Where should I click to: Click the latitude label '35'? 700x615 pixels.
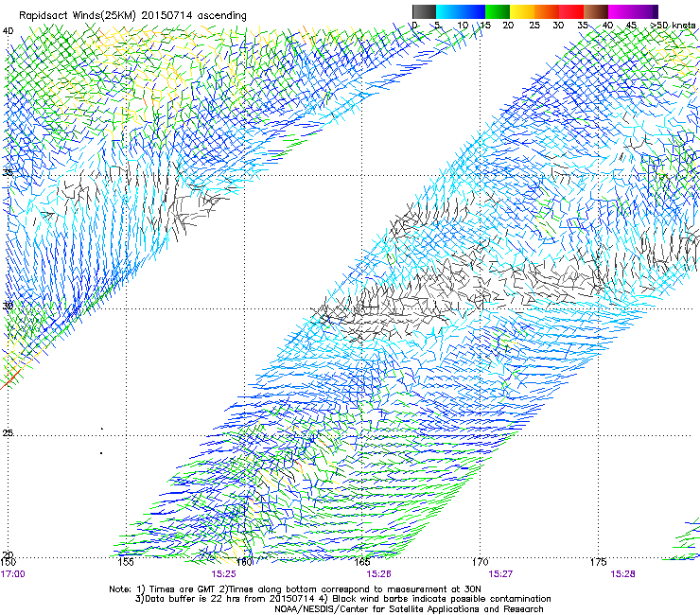(8, 172)
